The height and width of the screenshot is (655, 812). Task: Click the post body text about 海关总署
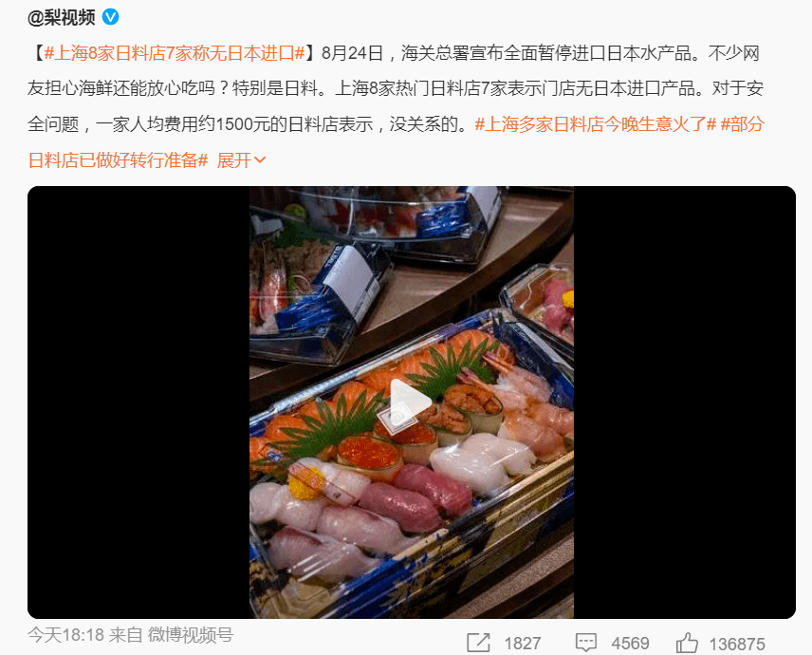pyautogui.click(x=396, y=88)
